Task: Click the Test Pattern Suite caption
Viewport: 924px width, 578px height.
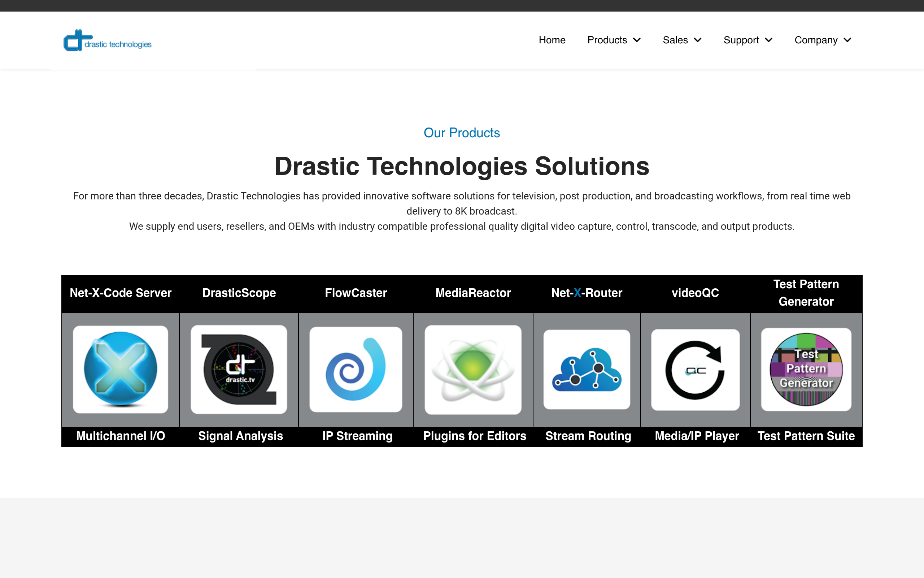Action: [x=806, y=436]
